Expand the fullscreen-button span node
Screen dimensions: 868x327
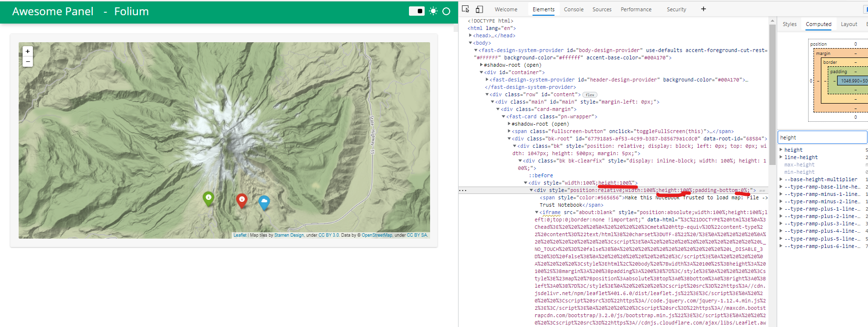pyautogui.click(x=509, y=131)
